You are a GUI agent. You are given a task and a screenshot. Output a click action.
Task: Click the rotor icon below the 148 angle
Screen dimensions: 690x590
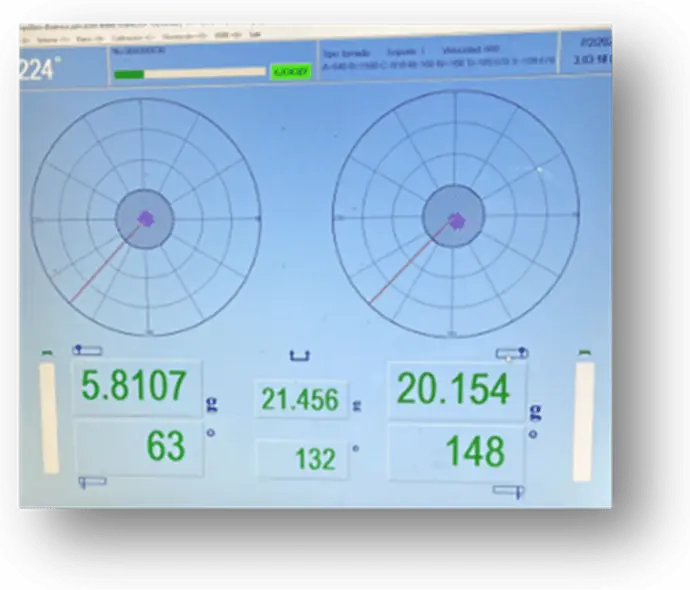pos(510,490)
